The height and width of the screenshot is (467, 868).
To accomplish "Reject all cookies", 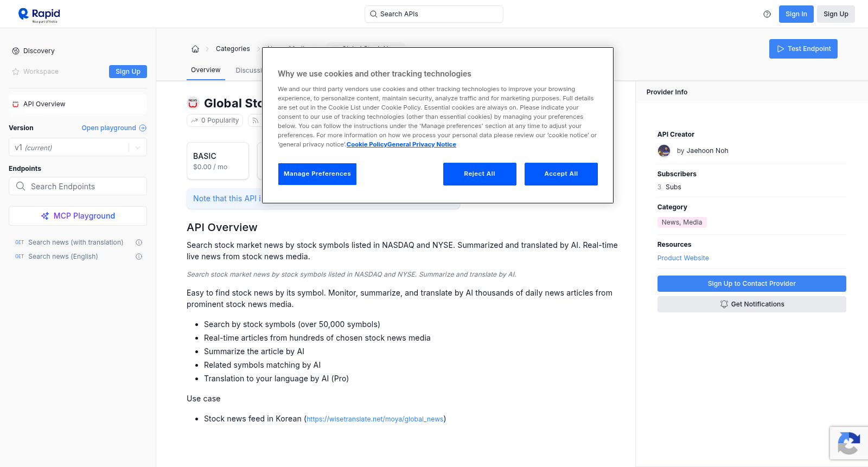I will pyautogui.click(x=480, y=174).
